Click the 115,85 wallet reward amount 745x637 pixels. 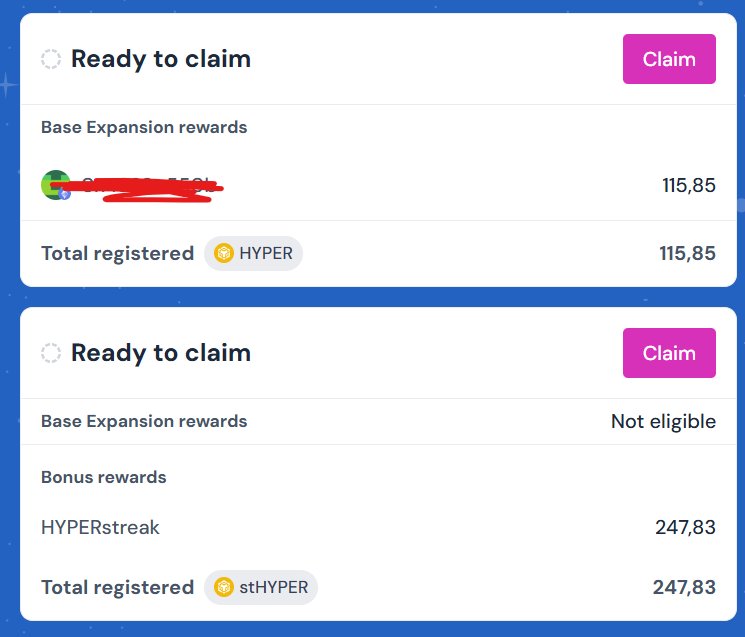coord(689,185)
